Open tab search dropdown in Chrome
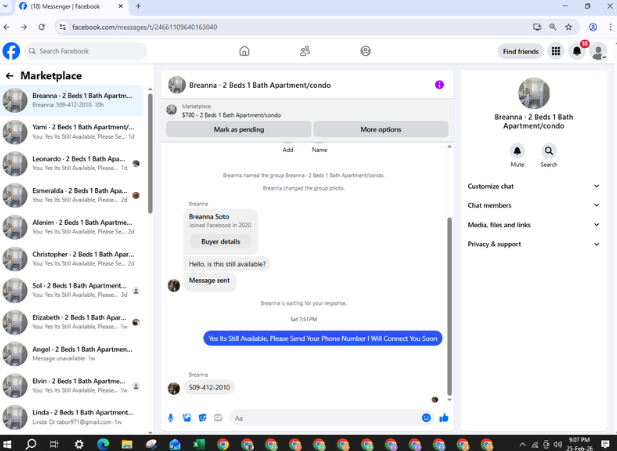 point(6,6)
